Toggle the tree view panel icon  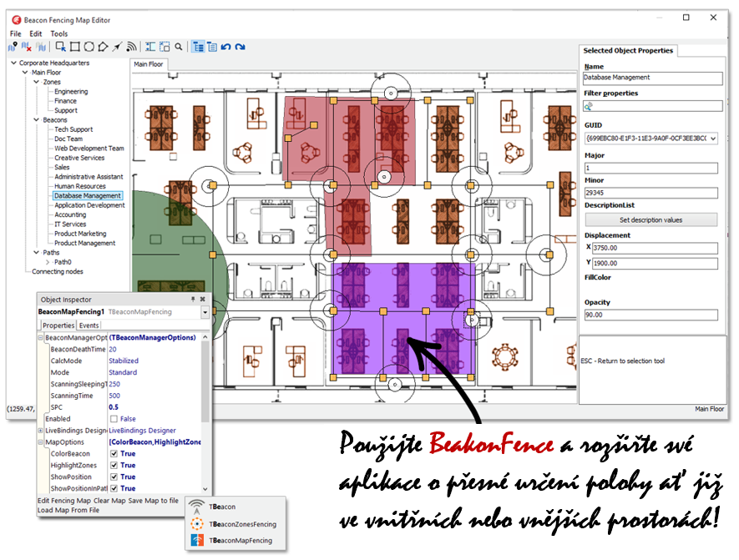198,47
